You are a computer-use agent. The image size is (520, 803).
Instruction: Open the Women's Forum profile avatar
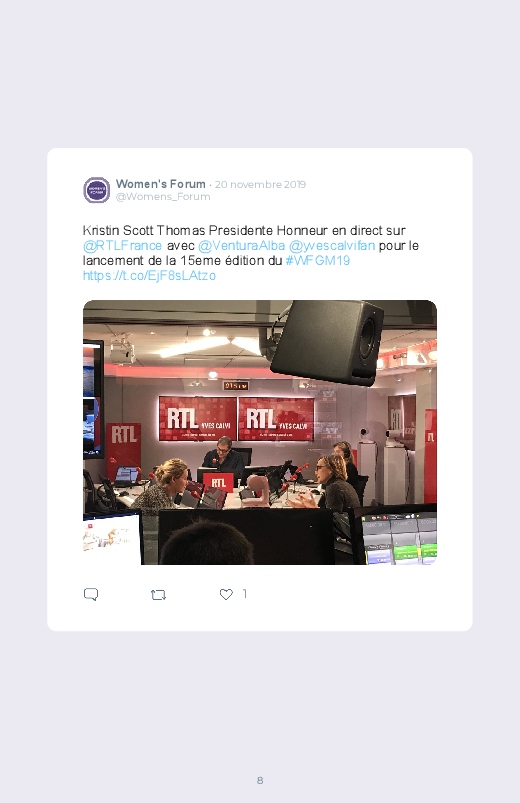[96, 190]
